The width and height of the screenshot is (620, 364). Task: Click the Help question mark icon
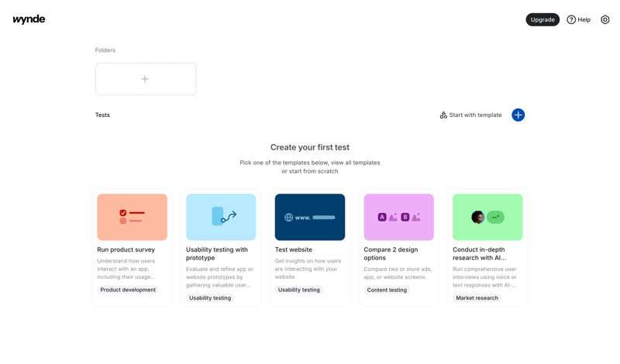tap(571, 20)
